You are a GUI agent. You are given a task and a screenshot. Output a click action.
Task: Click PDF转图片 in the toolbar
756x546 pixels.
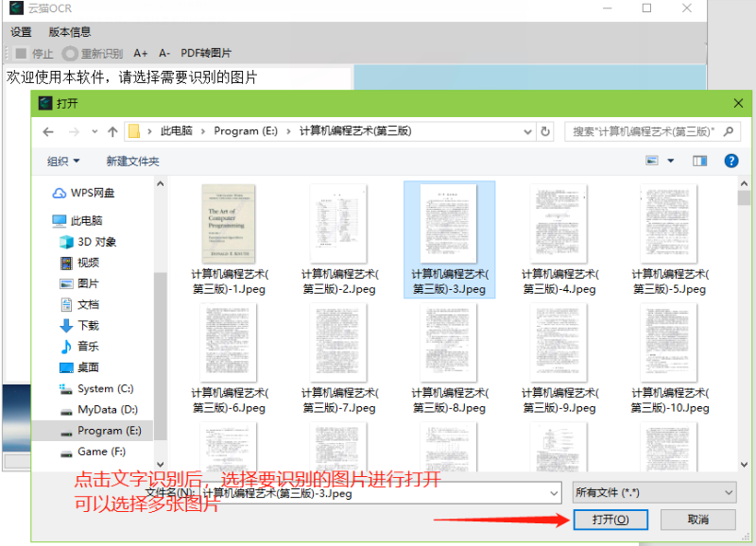(x=206, y=54)
